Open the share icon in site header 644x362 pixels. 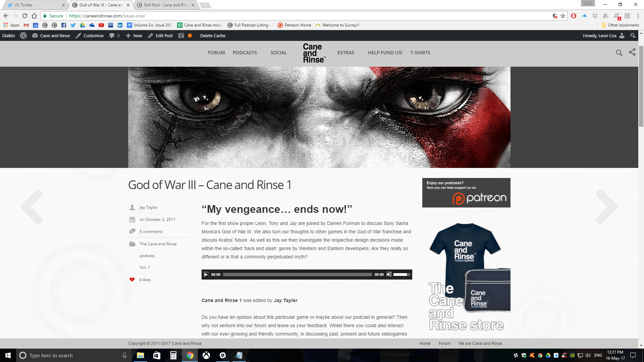632,52
